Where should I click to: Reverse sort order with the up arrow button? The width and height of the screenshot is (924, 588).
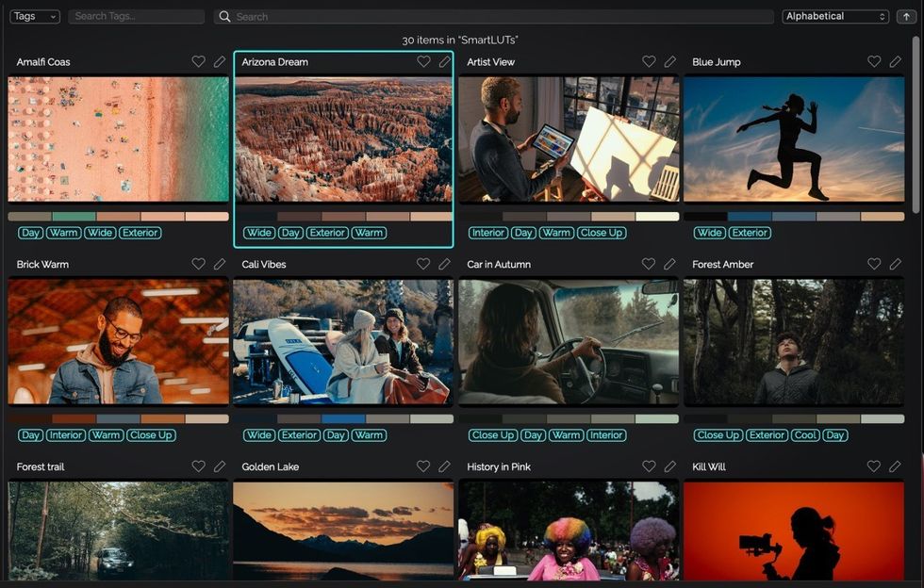pos(906,17)
